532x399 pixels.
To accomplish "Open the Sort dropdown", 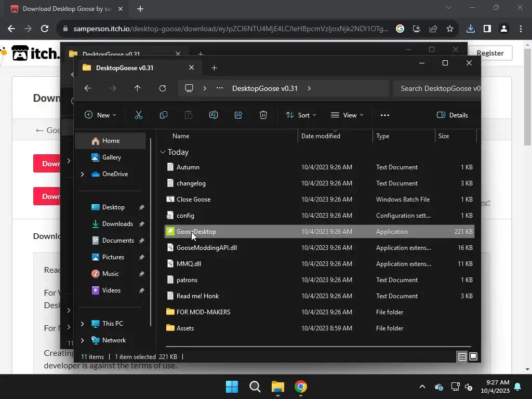I will pyautogui.click(x=301, y=115).
